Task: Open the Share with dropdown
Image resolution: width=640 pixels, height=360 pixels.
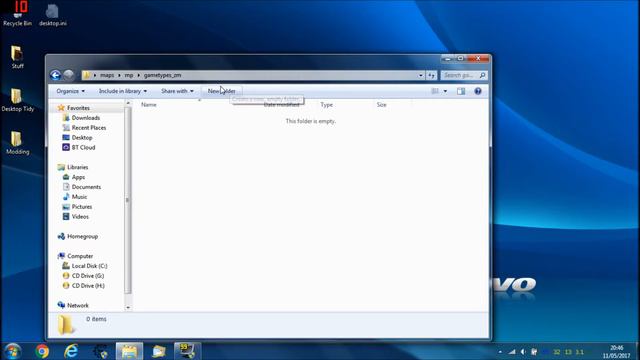Action: coord(177,91)
